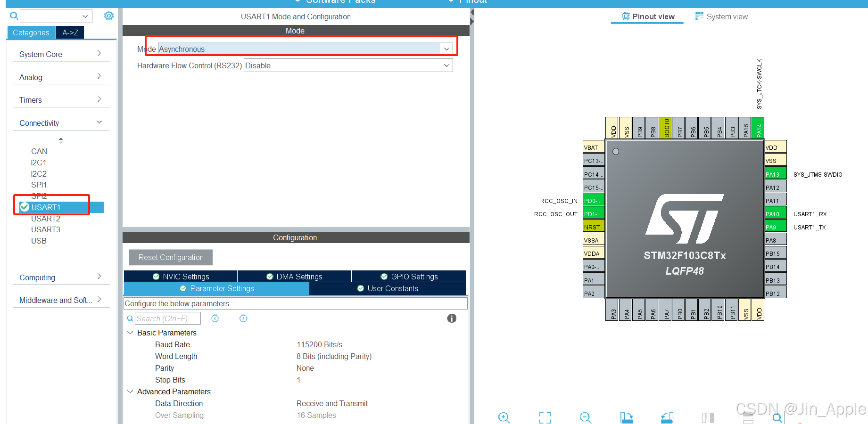Open GPIO Settings tab

[x=409, y=277]
